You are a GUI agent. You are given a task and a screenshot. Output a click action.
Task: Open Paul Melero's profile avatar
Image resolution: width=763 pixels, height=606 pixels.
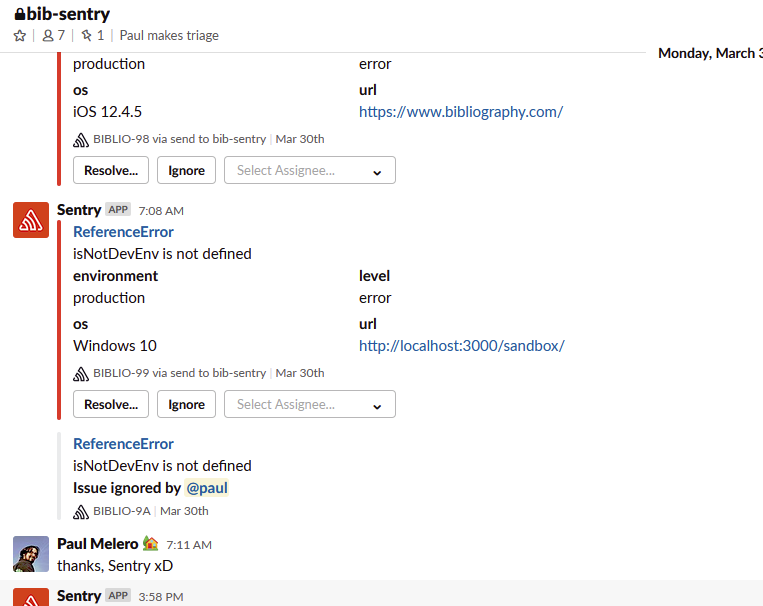tap(31, 554)
